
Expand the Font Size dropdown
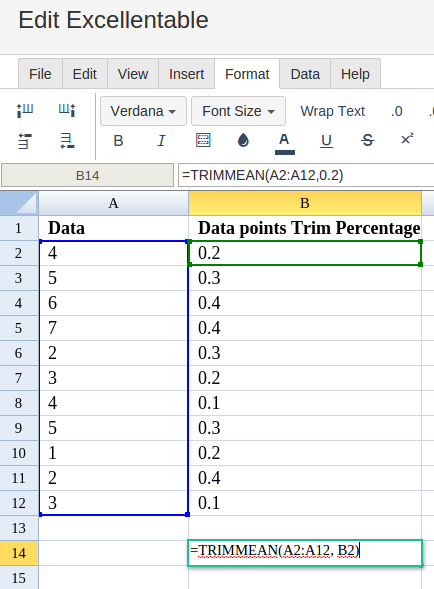point(238,111)
